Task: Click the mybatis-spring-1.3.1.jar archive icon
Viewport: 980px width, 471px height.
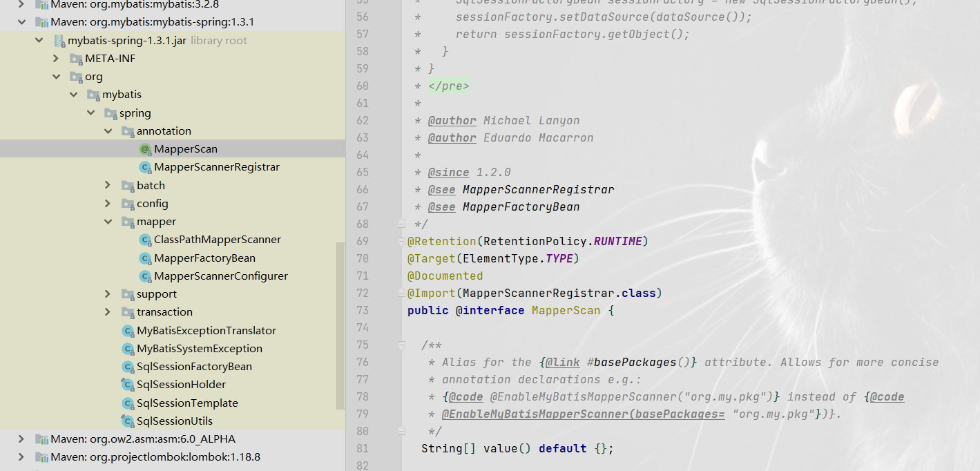Action: pos(59,41)
